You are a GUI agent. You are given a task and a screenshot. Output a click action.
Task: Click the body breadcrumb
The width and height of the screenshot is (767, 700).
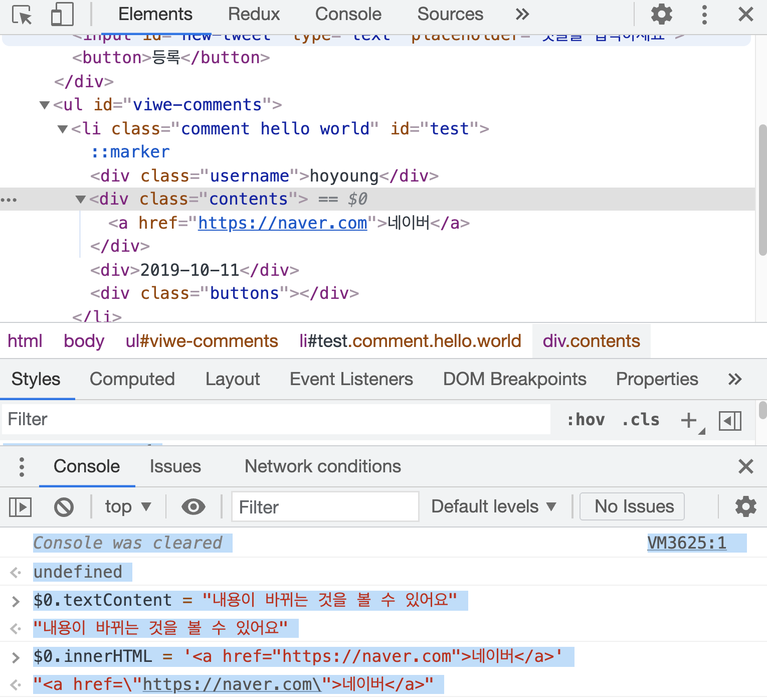[84, 341]
